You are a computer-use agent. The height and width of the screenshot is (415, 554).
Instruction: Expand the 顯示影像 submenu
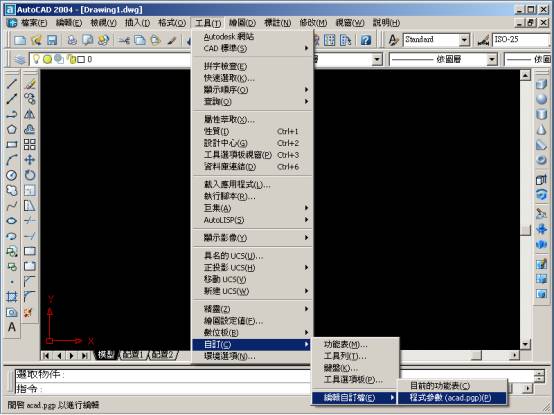click(252, 238)
